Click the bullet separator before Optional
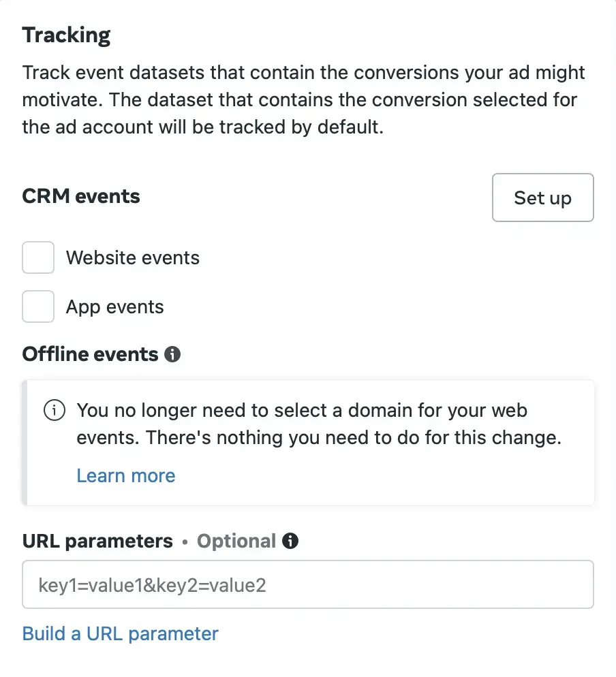Viewport: 616px width, 677px height. click(x=185, y=542)
